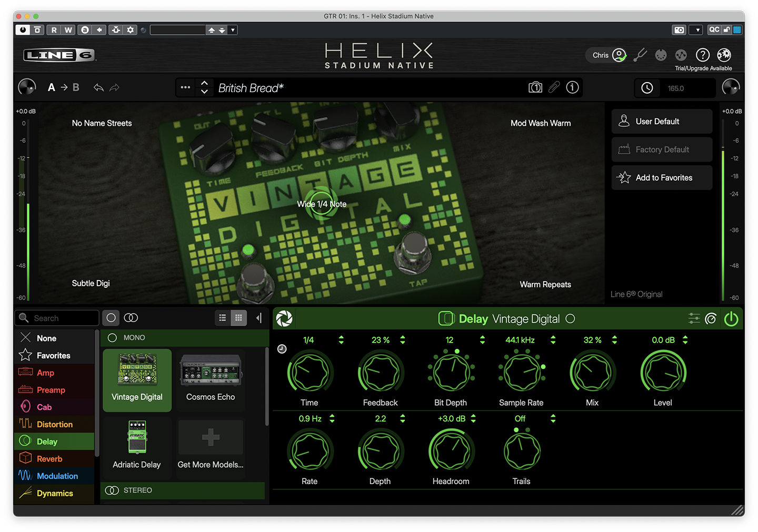The width and height of the screenshot is (758, 532).
Task: Enable host Read automation R button
Action: click(x=54, y=30)
